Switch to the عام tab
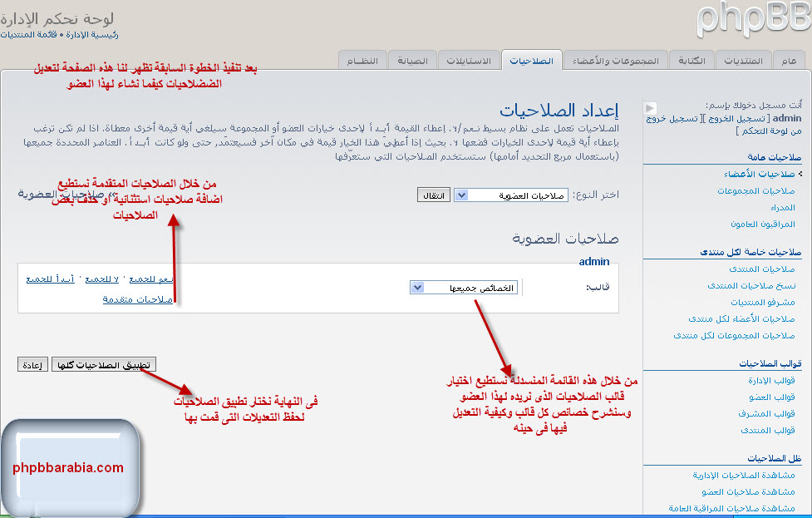Image resolution: width=812 pixels, height=518 pixels. tap(790, 61)
